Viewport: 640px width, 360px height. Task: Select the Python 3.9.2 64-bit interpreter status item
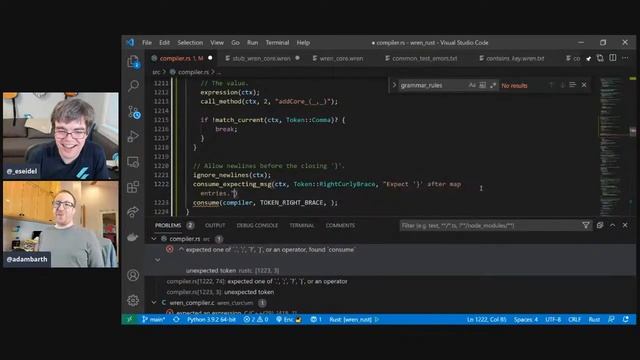(211, 320)
